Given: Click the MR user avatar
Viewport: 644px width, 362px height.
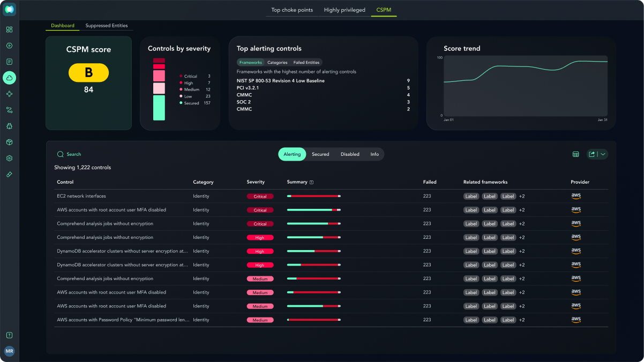Looking at the screenshot, I should 9,351.
